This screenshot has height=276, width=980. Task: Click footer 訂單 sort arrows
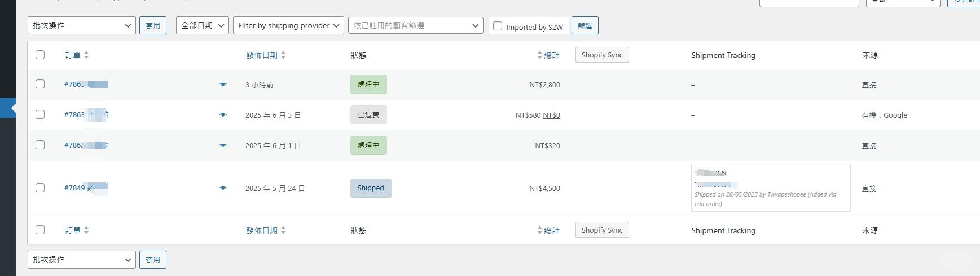tap(86, 230)
